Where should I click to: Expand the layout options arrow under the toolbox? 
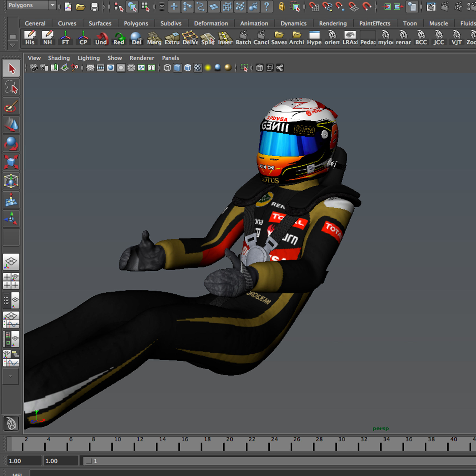pos(11,376)
